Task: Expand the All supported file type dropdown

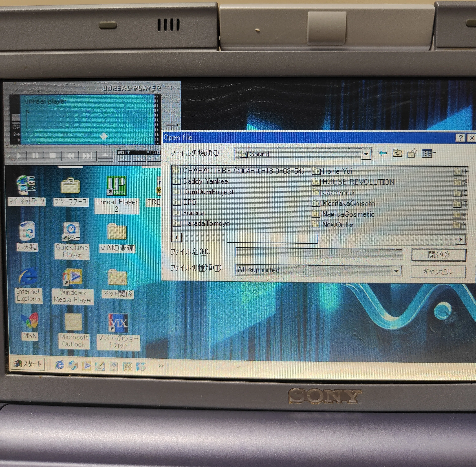Action: [x=396, y=271]
